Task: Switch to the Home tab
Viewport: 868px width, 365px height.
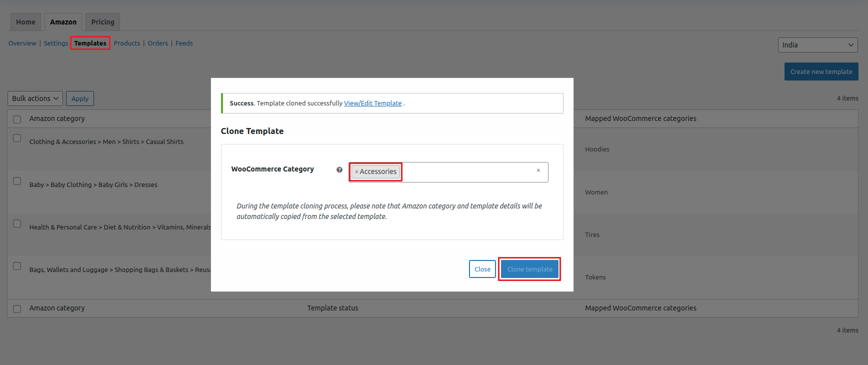Action: point(25,22)
